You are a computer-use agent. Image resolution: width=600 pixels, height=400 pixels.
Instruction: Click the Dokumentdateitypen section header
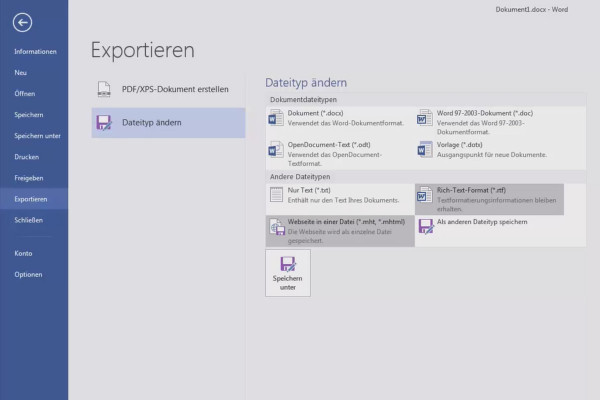point(303,100)
